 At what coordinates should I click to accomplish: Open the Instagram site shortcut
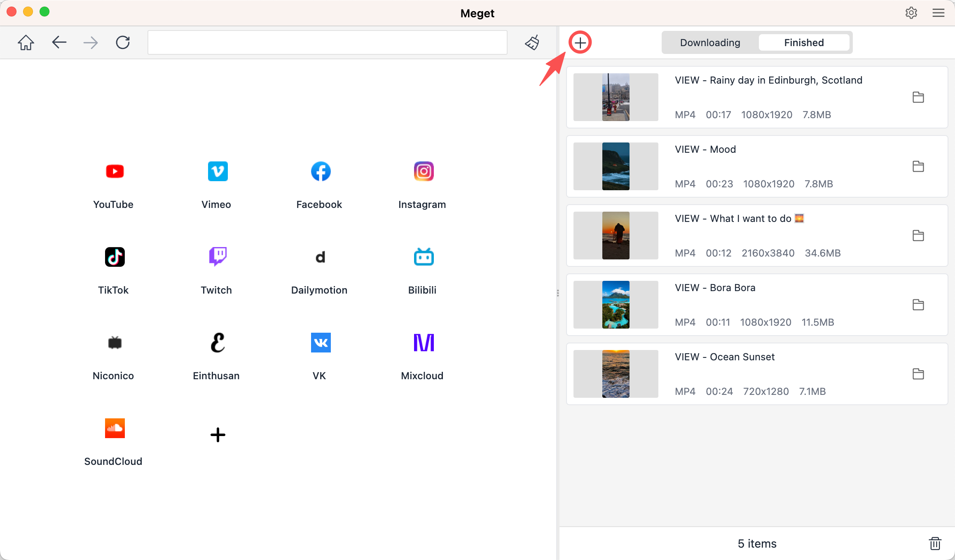(424, 172)
